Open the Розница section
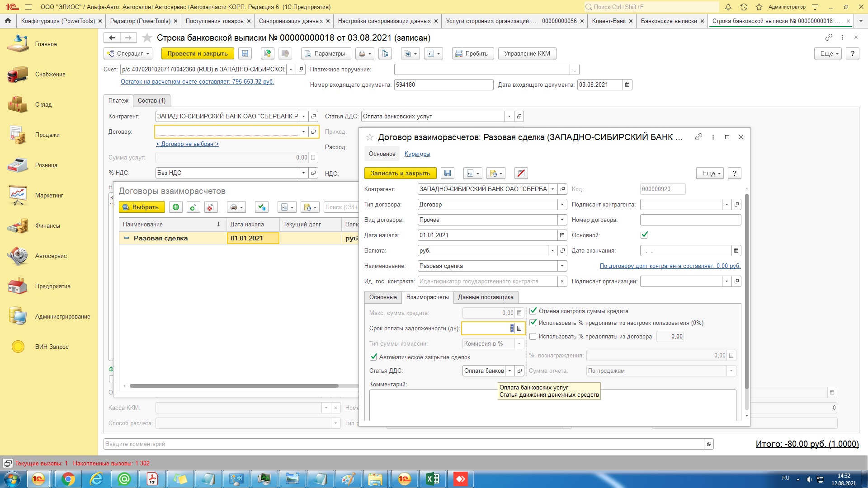868x488 pixels. click(x=45, y=165)
